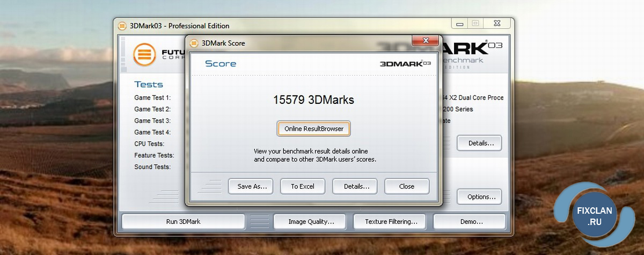Click Close button in Score dialog
Image resolution: width=644 pixels, height=255 pixels.
coord(407,186)
